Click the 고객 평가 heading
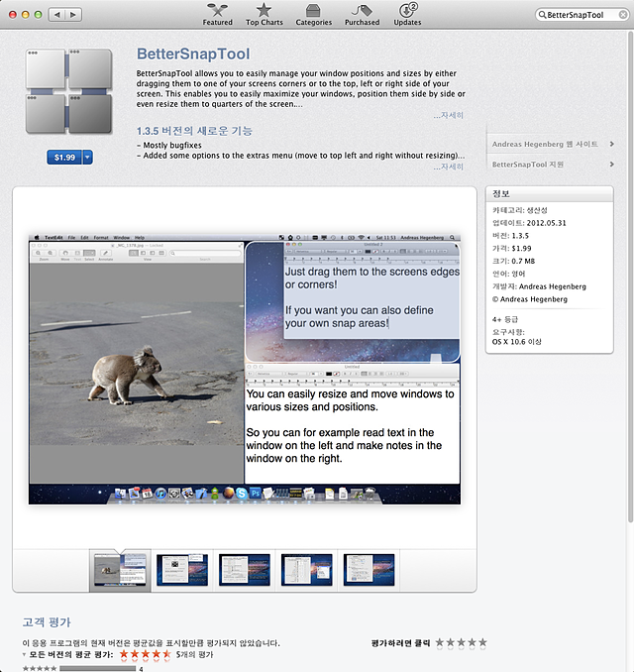This screenshot has width=634, height=672. pyautogui.click(x=47, y=621)
